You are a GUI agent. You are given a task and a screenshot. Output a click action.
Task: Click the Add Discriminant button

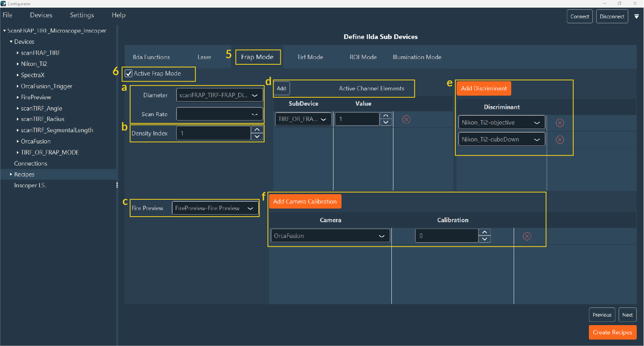484,88
